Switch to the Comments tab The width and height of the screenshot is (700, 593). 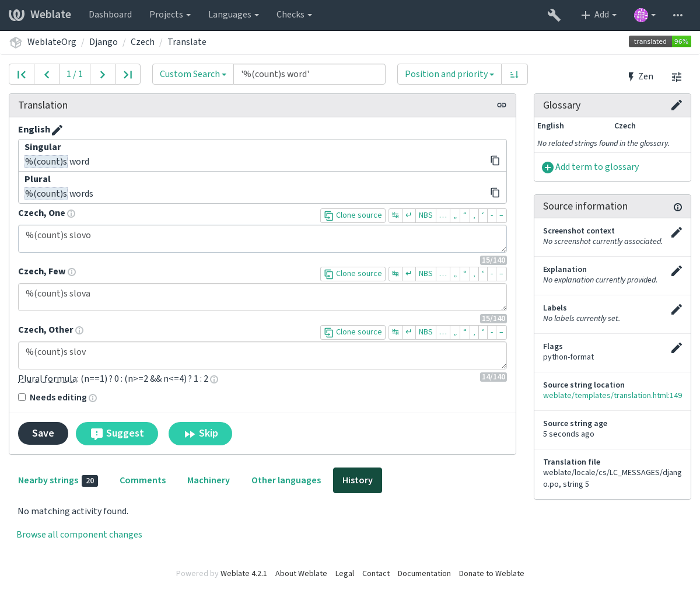tap(143, 480)
